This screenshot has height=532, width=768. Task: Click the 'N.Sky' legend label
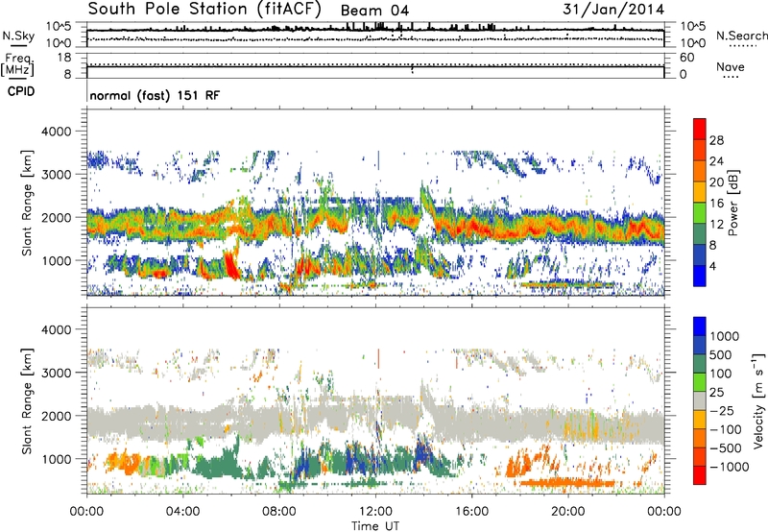pos(18,36)
